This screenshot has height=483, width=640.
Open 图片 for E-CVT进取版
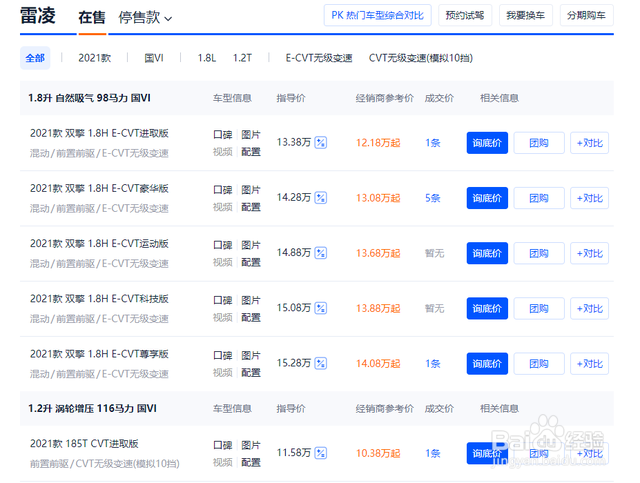[251, 135]
